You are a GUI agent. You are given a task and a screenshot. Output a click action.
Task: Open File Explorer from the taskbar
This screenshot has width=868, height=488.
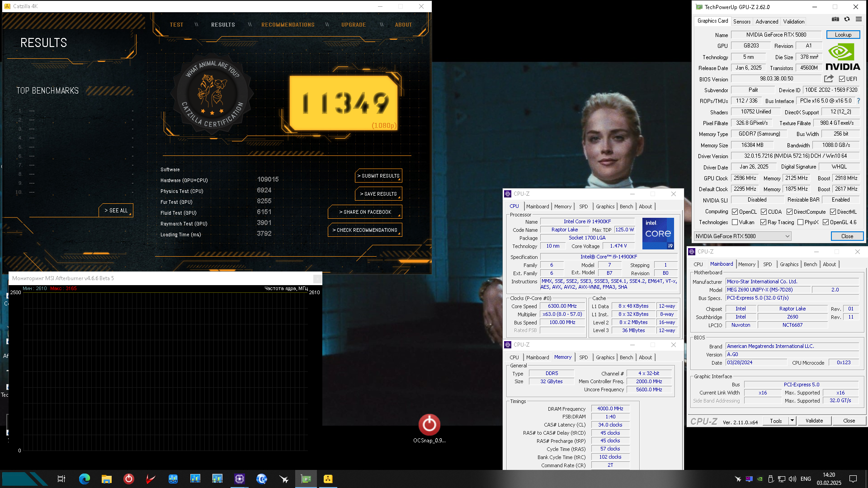pyautogui.click(x=107, y=479)
